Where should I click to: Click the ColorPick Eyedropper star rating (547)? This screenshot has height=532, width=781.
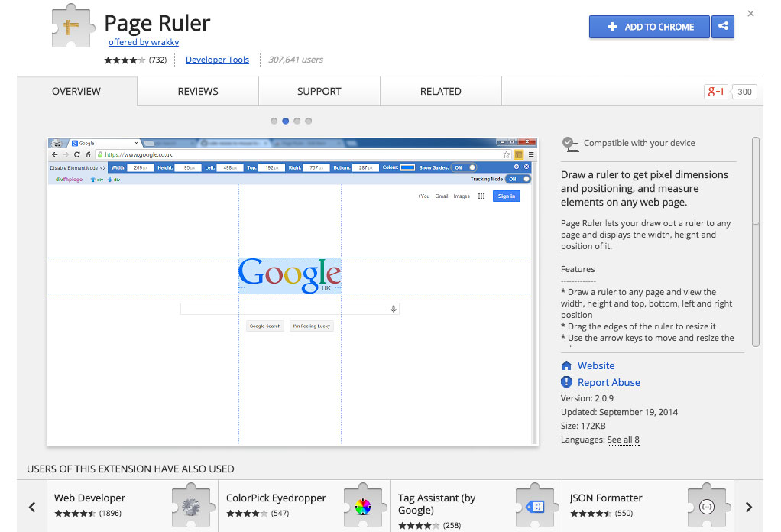257,514
